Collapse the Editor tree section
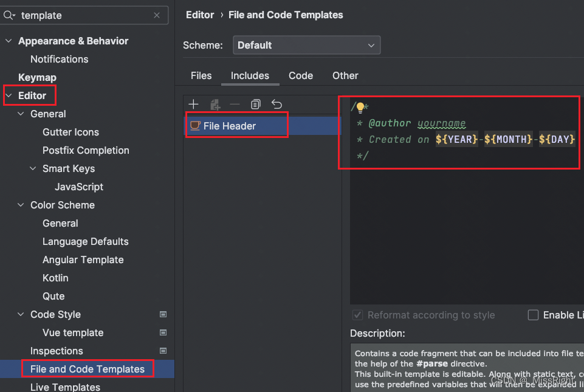 coord(9,95)
